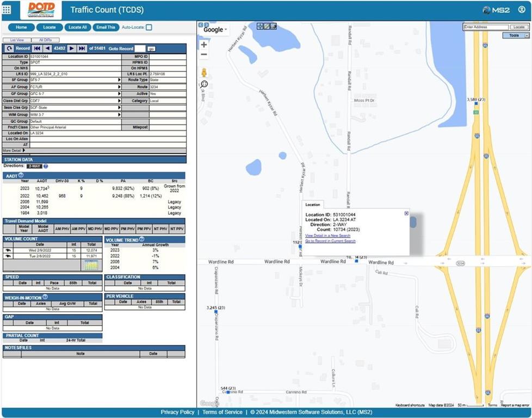Enable the Auto-Locate checkbox
Screen dimensions: 532x418
click(149, 28)
